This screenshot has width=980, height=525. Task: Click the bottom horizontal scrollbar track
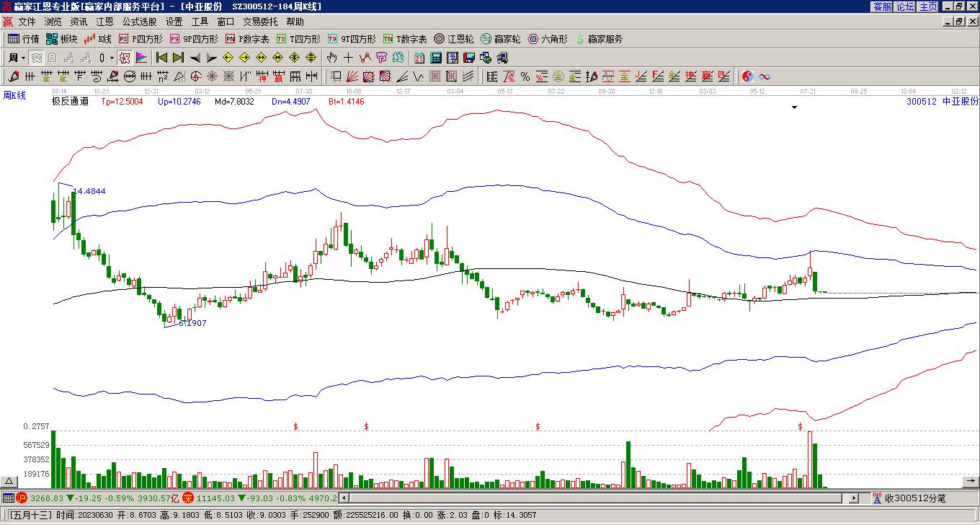coord(591,498)
